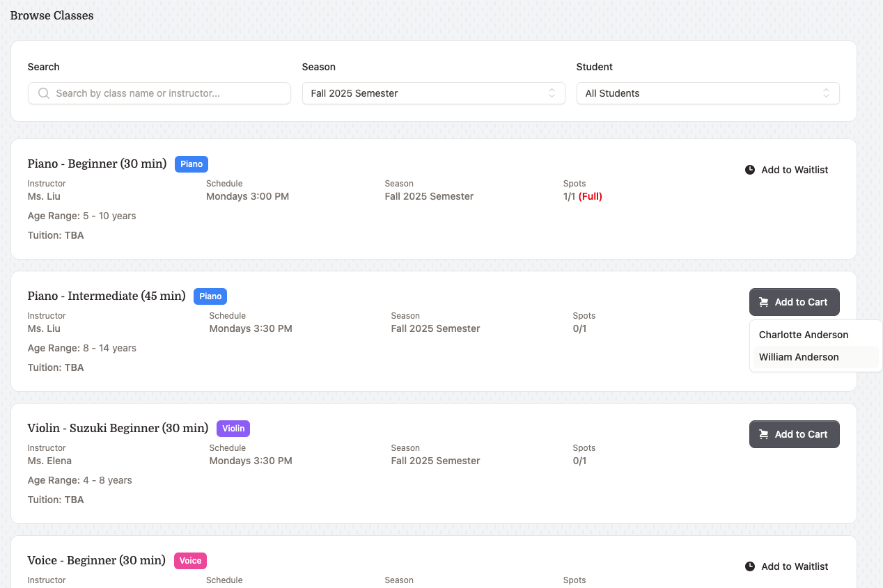Image resolution: width=883 pixels, height=588 pixels.
Task: Click the Student dropdown chevron arrows
Action: tap(826, 93)
